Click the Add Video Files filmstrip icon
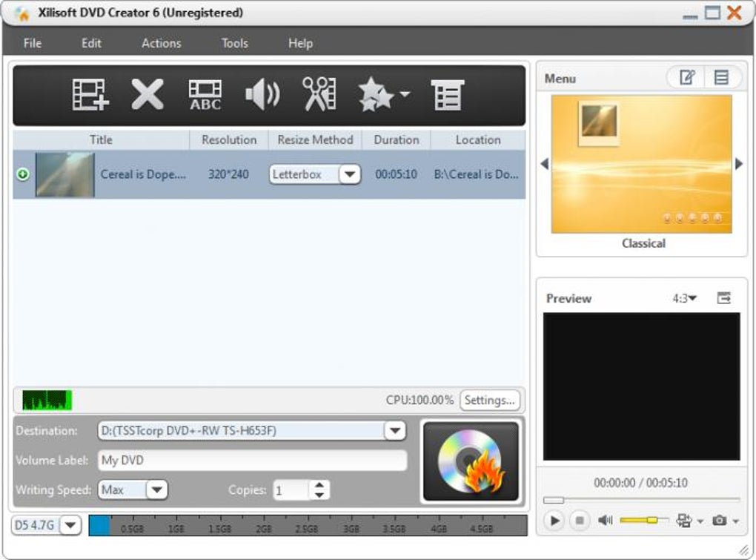756x560 pixels. [x=90, y=94]
